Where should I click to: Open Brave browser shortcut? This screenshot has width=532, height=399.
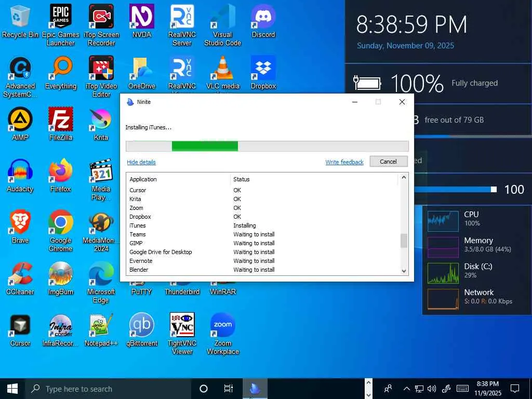(20, 227)
